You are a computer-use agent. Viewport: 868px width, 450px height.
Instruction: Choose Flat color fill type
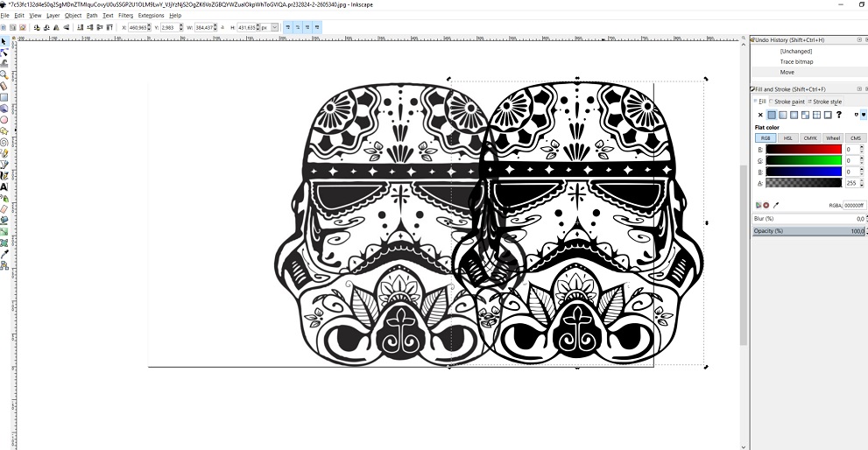pos(772,115)
